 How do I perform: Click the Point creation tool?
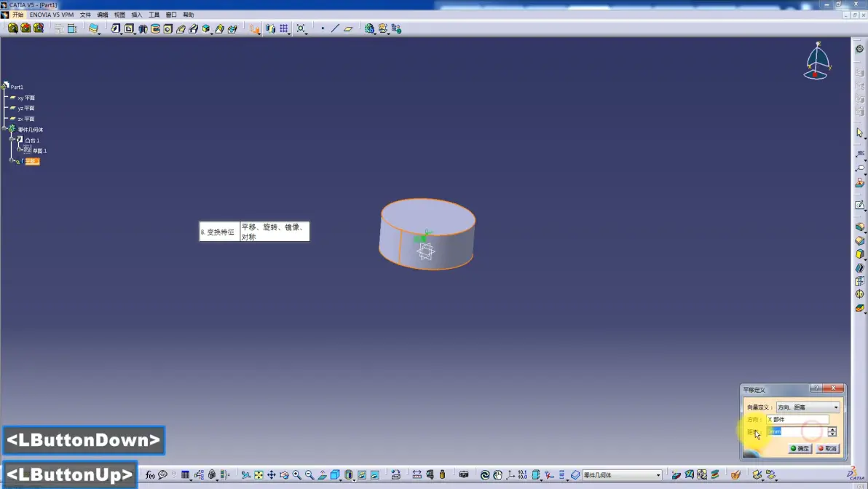(x=323, y=28)
